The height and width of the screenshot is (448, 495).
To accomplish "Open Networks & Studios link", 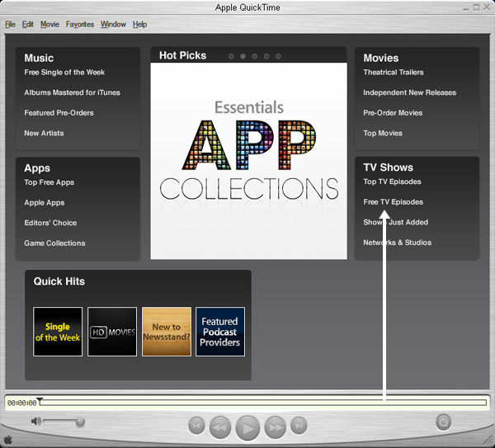I will [398, 243].
